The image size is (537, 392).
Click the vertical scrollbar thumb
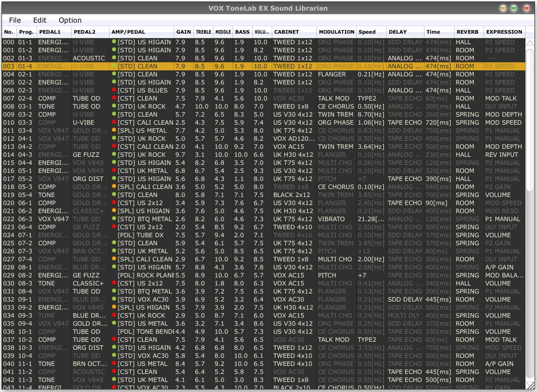click(530, 121)
